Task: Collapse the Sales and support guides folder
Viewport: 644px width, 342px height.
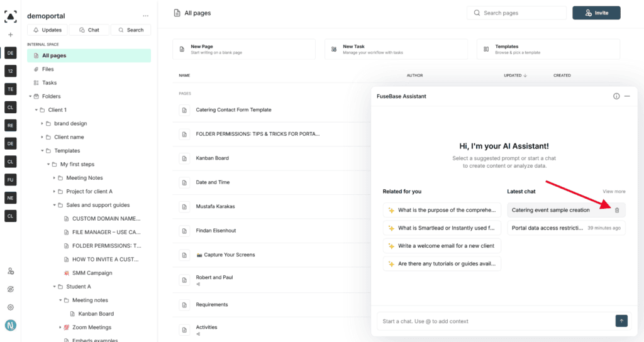Action: point(54,205)
